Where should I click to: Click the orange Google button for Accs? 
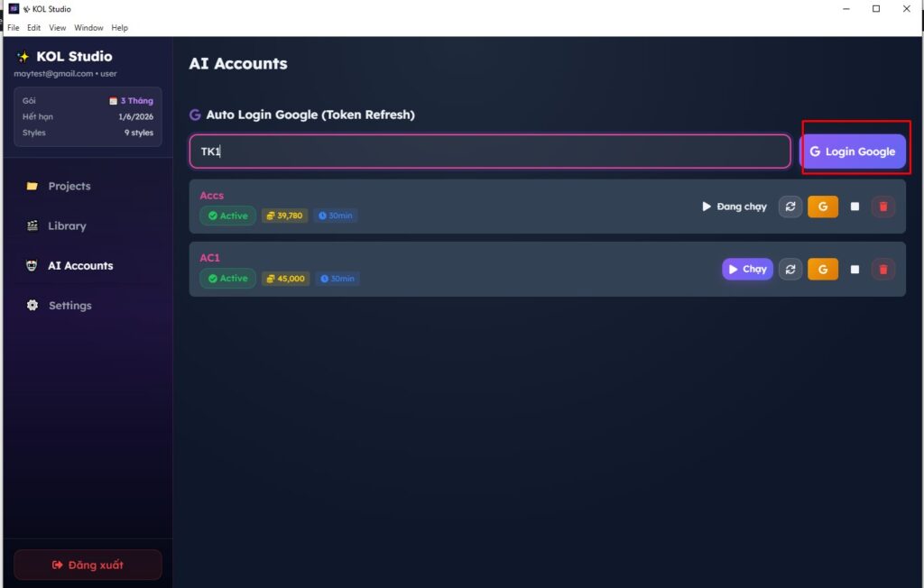(822, 207)
